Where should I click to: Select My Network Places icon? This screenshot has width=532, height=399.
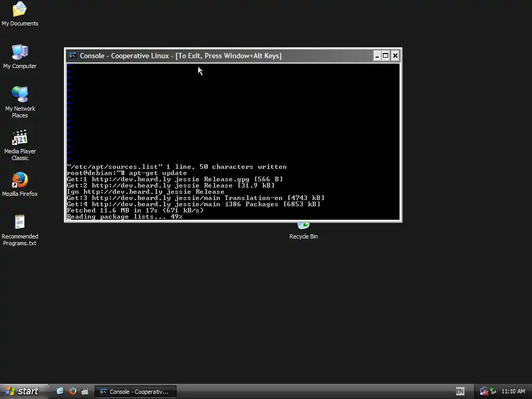(x=20, y=102)
